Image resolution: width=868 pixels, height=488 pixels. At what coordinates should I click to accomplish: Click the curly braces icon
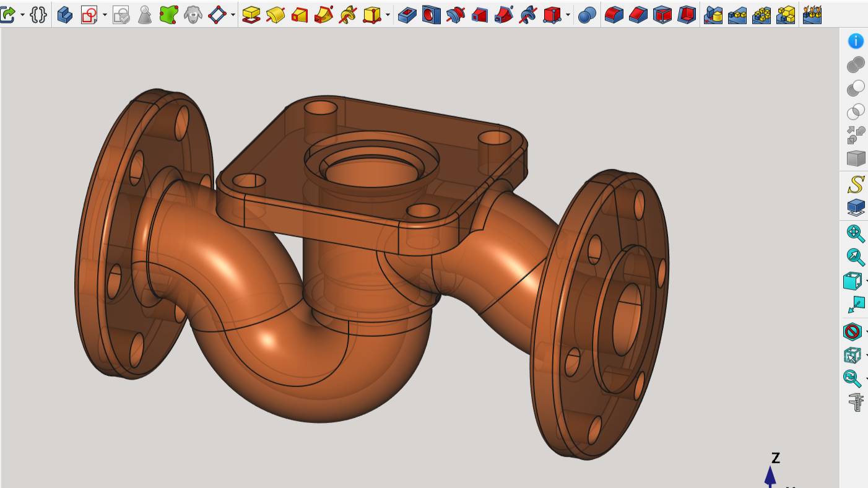point(38,14)
